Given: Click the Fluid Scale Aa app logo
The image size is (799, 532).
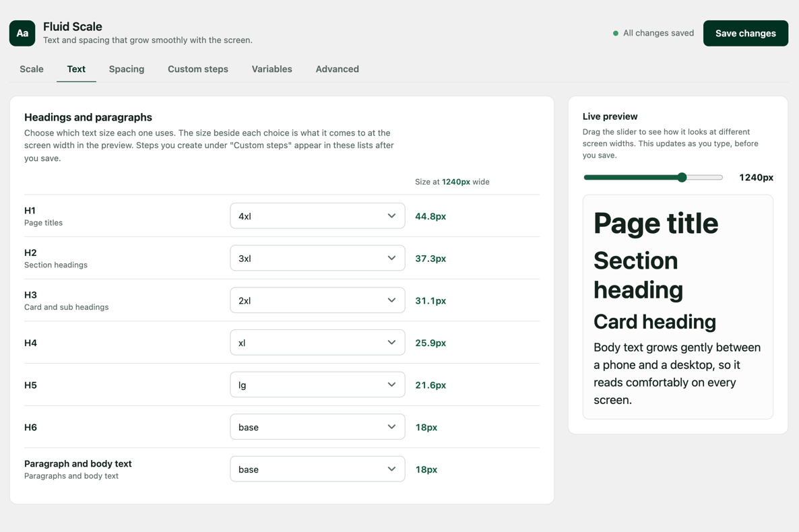Looking at the screenshot, I should tap(22, 33).
